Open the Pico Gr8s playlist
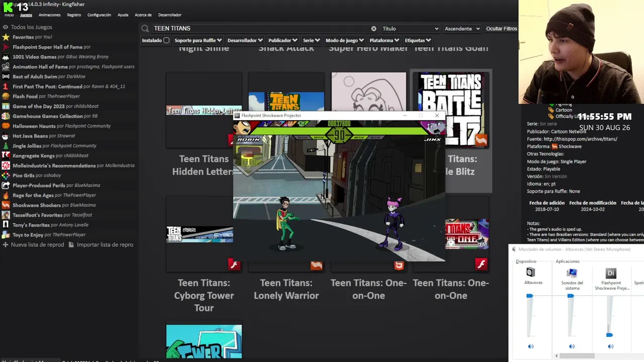The image size is (644, 362). coord(37,175)
